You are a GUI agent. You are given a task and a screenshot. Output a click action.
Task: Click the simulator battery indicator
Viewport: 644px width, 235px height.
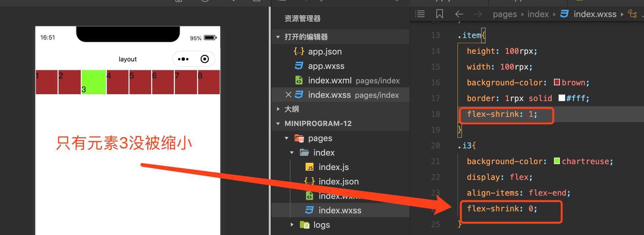click(210, 38)
